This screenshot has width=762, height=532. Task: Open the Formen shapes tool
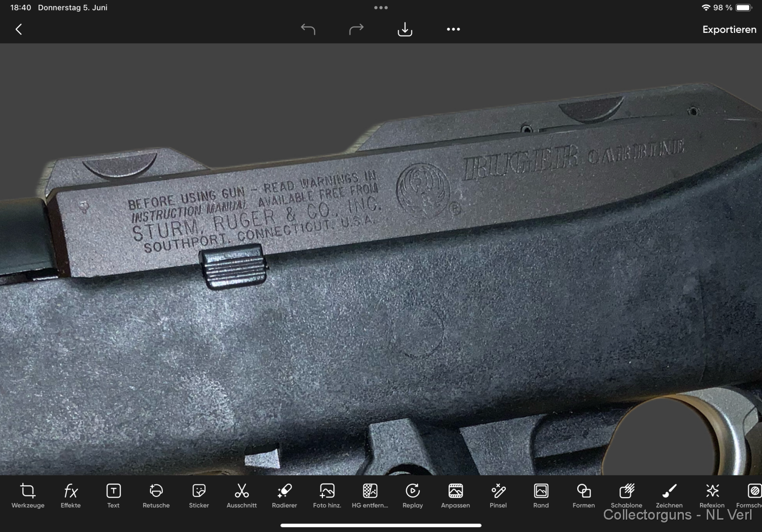coord(584,496)
